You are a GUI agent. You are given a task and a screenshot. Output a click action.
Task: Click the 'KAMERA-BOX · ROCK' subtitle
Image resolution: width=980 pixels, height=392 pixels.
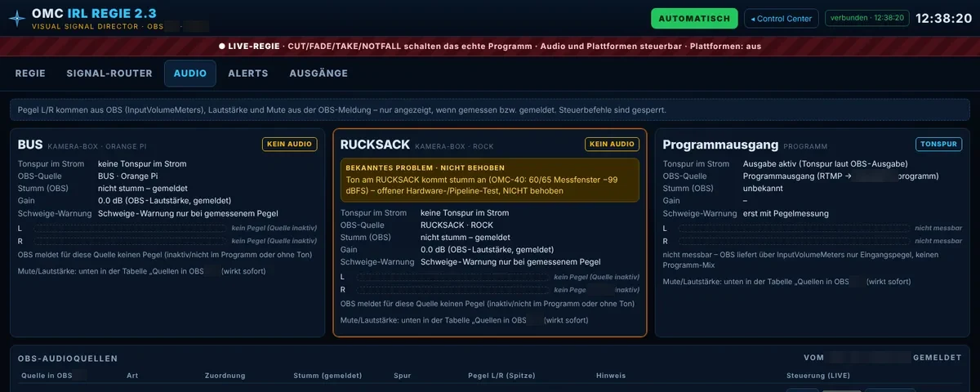454,146
